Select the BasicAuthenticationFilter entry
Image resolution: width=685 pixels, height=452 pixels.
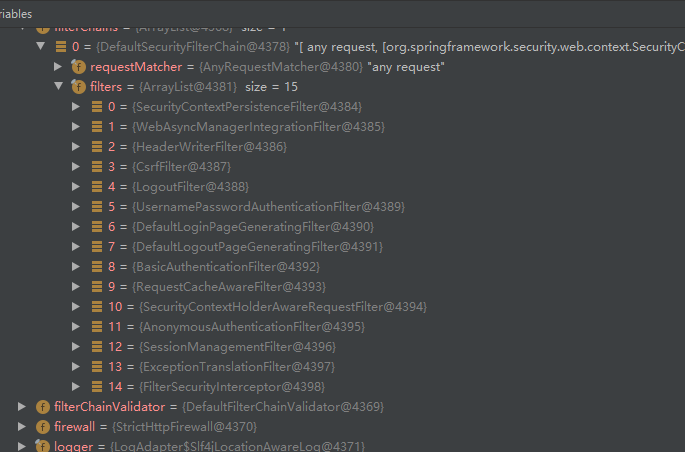tap(226, 267)
